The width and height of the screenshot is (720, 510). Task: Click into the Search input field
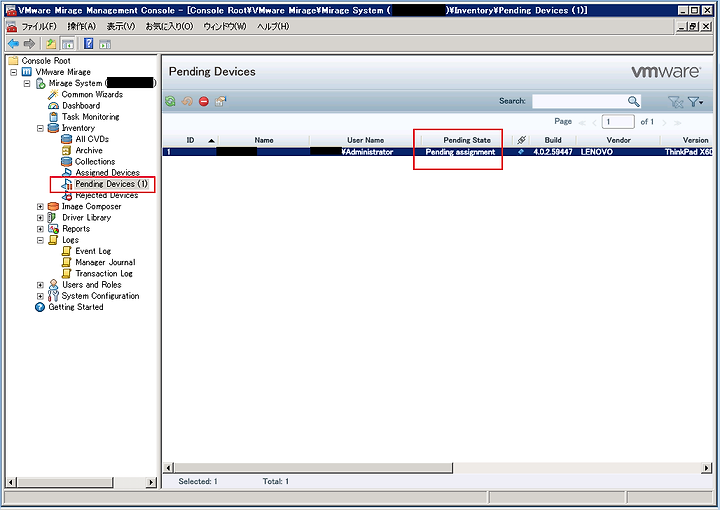tap(579, 101)
